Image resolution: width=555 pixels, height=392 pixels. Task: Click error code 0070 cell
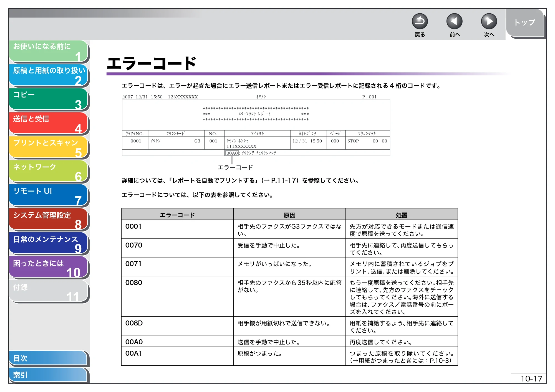(177, 248)
